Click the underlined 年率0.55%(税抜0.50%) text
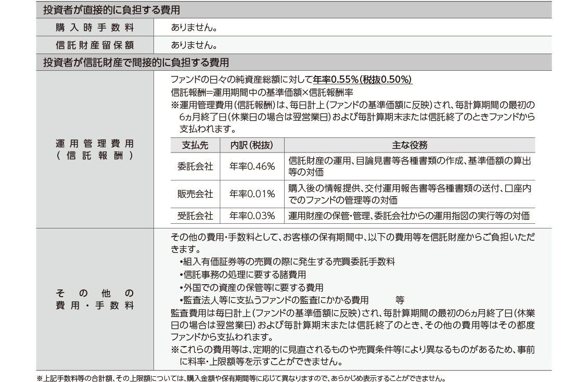The height and width of the screenshot is (382, 588). point(363,80)
